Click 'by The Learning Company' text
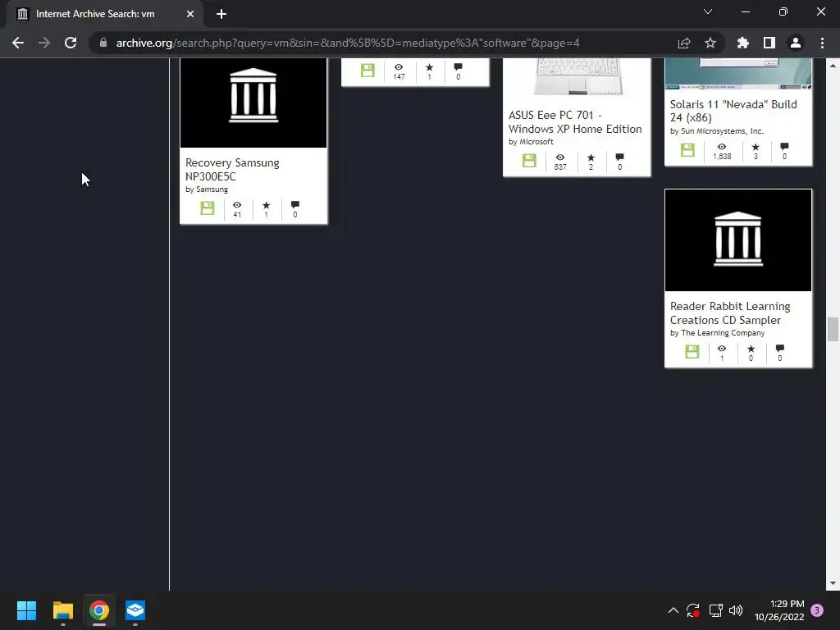The width and height of the screenshot is (840, 630). (x=717, y=333)
